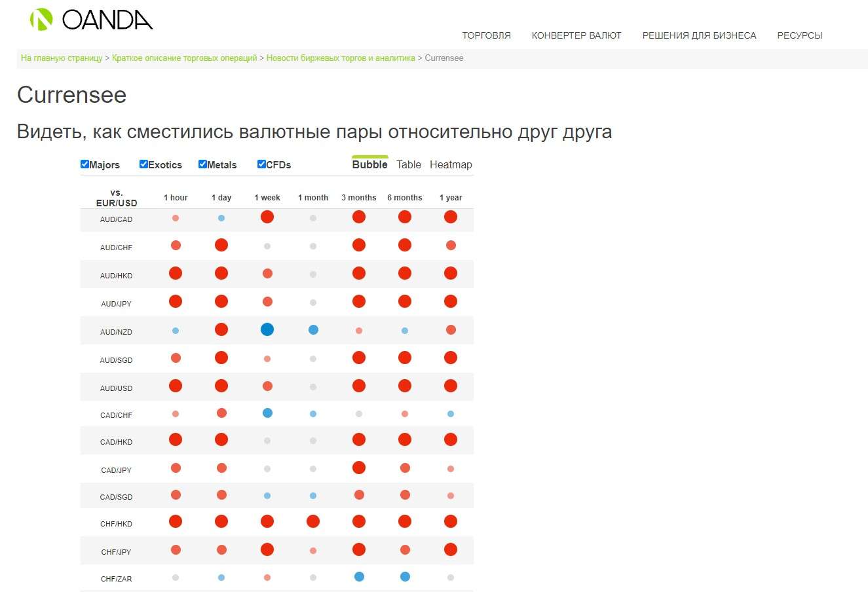Click the CAD/SGD 1 month blue bubble
The width and height of the screenshot is (868, 592).
coord(313,496)
